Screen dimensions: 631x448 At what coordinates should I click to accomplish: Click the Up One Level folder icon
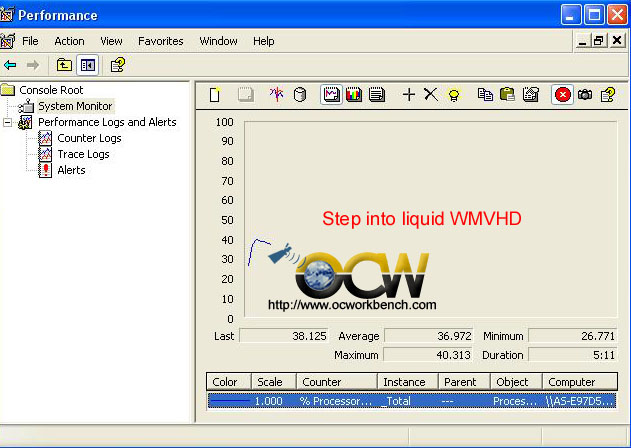[x=64, y=65]
